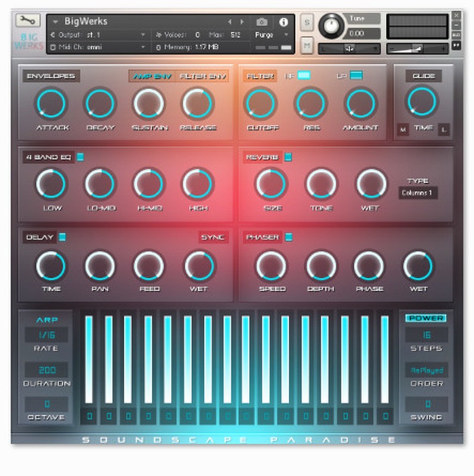The height and width of the screenshot is (476, 474).
Task: Open the Midi Ch omni dropdown
Action: tap(98, 47)
